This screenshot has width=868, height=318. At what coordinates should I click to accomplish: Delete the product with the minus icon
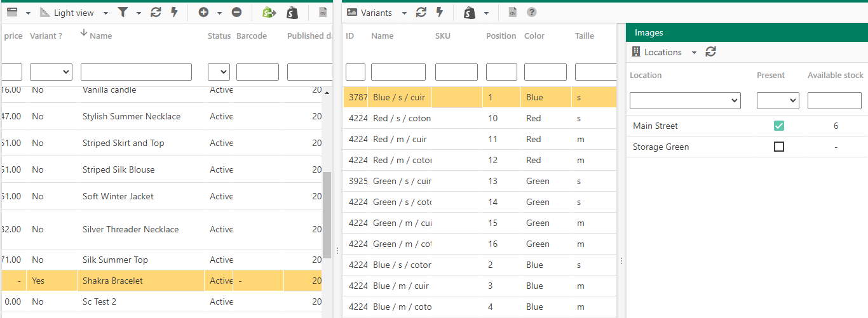[236, 13]
